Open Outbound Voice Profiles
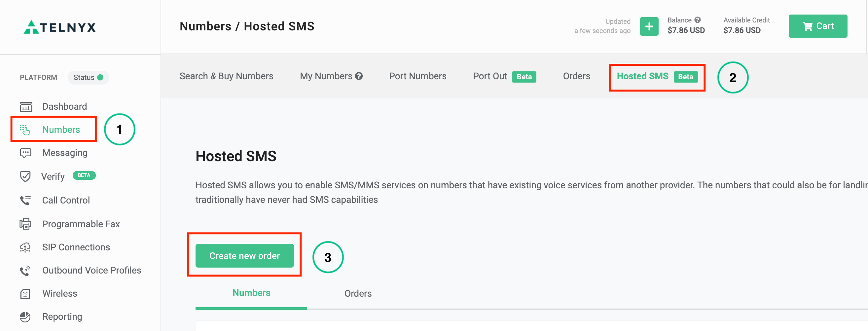The width and height of the screenshot is (868, 331). pyautogui.click(x=91, y=270)
